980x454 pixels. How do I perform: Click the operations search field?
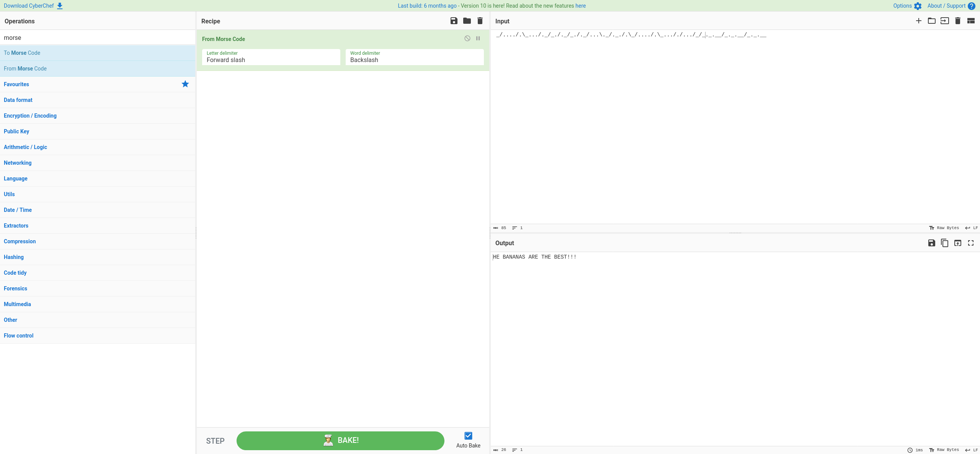click(97, 38)
